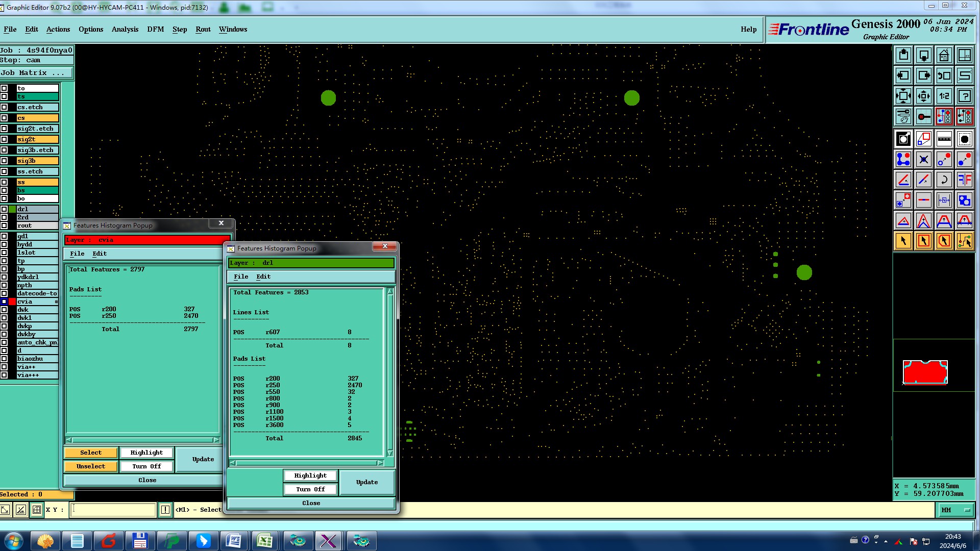Image resolution: width=980 pixels, height=551 pixels.
Task: Click the add pad feature icon
Action: pyautogui.click(x=965, y=139)
